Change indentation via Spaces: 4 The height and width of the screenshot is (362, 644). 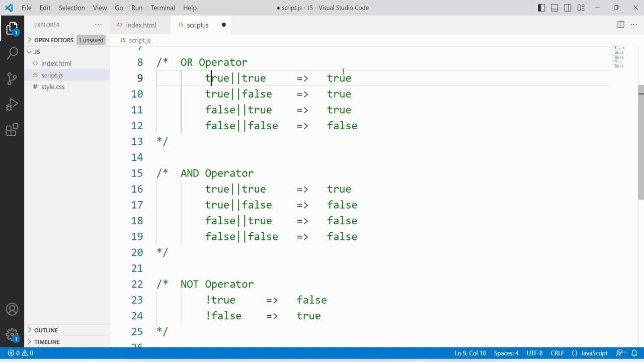pyautogui.click(x=506, y=353)
